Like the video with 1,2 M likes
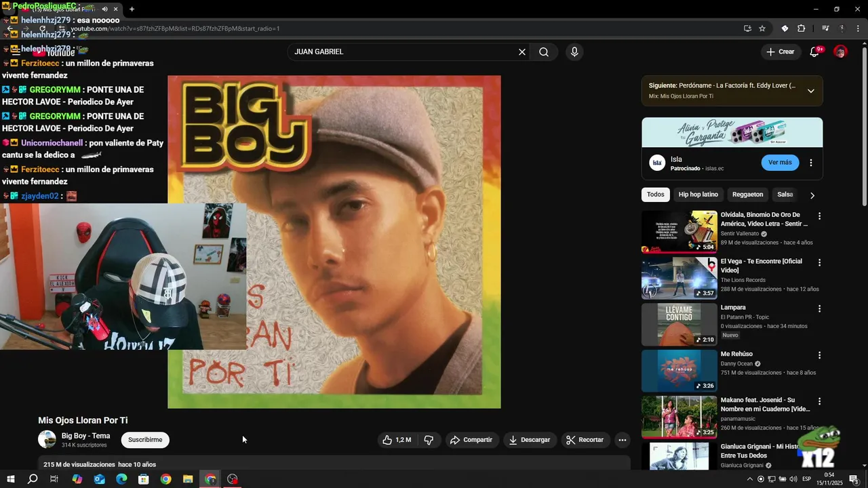The width and height of the screenshot is (868, 488). click(x=397, y=440)
